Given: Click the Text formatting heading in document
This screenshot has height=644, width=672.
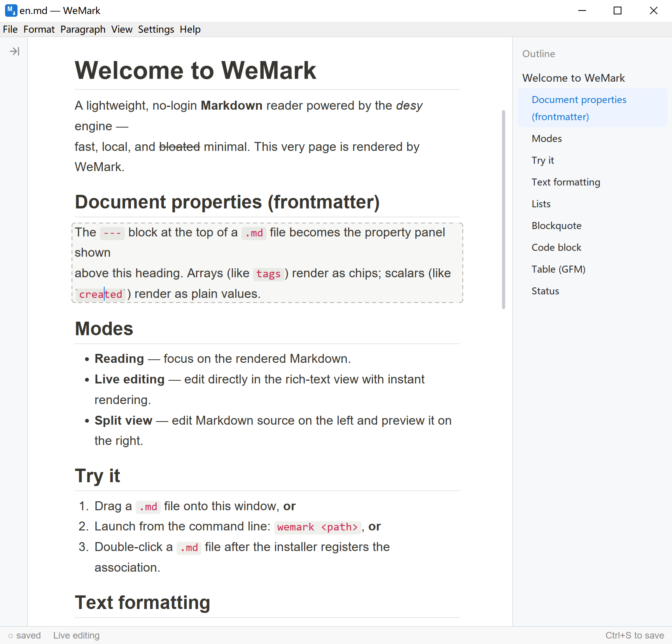Looking at the screenshot, I should pyautogui.click(x=142, y=602).
